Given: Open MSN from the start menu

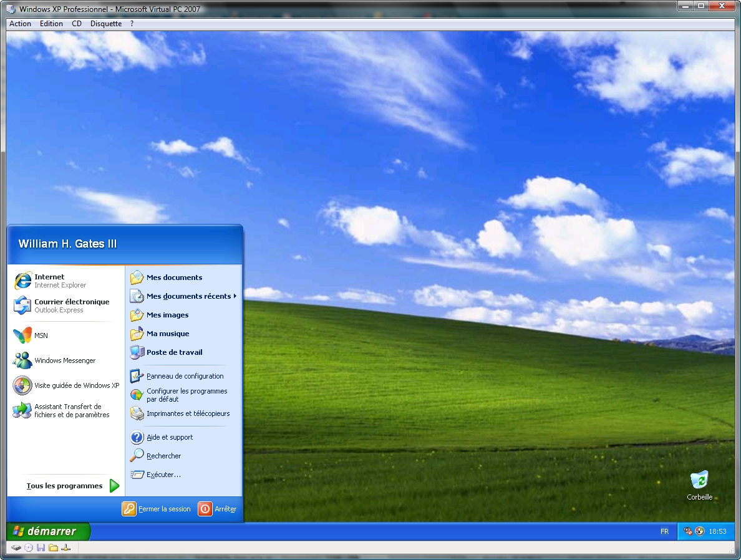Looking at the screenshot, I should click(65, 335).
